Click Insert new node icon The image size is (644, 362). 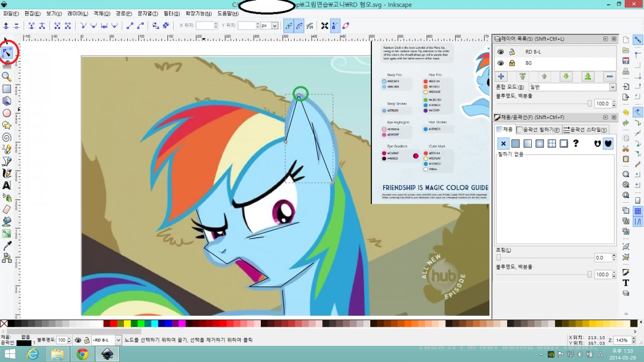(6, 25)
